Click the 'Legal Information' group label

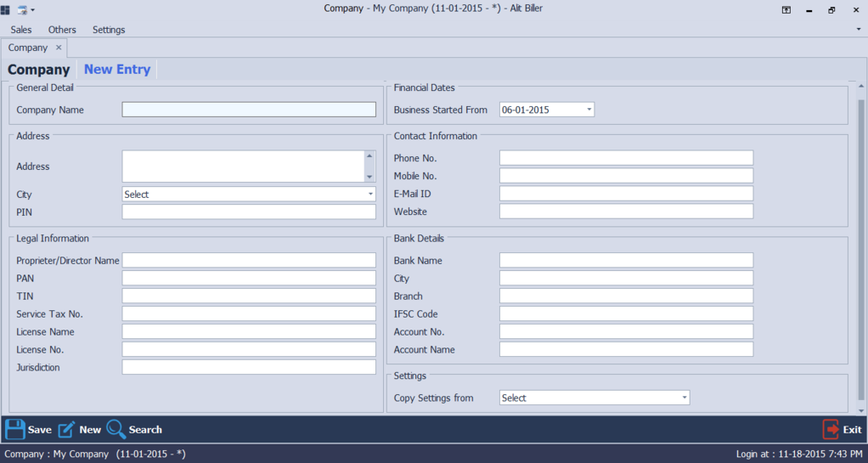pyautogui.click(x=53, y=239)
